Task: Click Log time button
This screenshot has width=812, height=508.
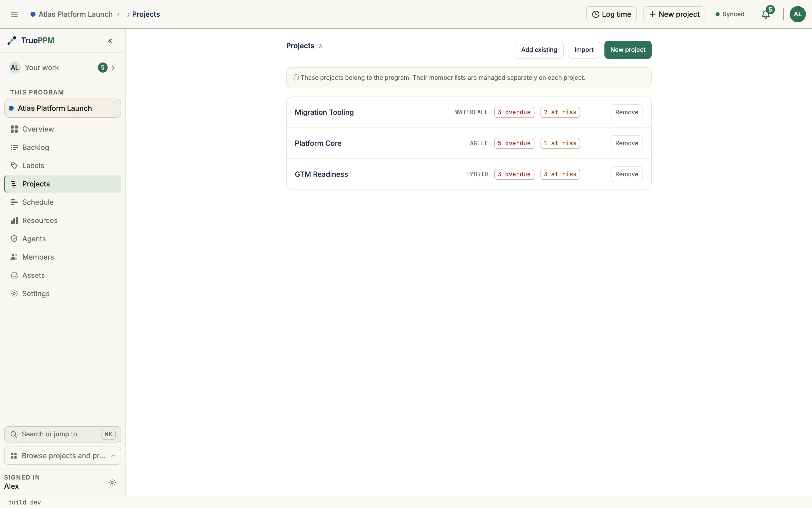Action: (x=611, y=14)
